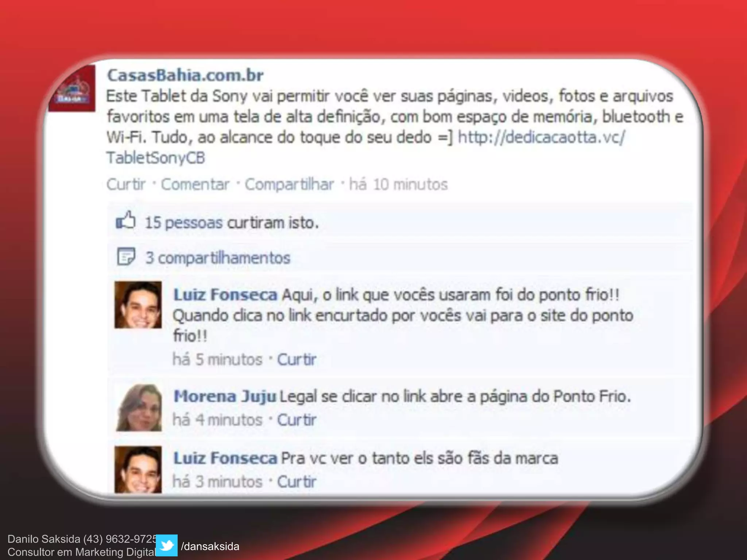
Task: Open the CasasBahia page logo thumbnail
Action: 72,89
